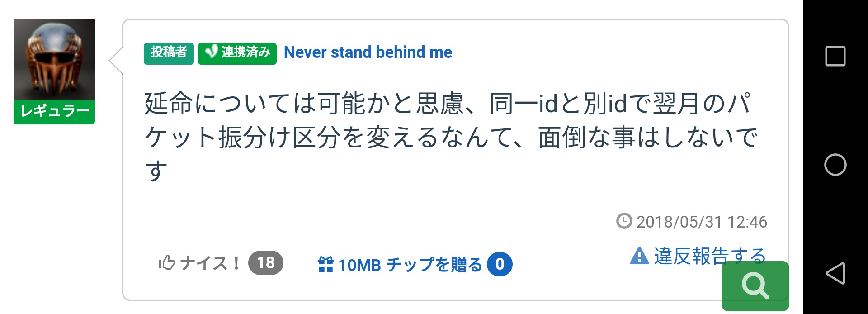The width and height of the screenshot is (868, 314).
Task: Click the thumbs-up icon beside ナイス！
Action: coord(166,263)
